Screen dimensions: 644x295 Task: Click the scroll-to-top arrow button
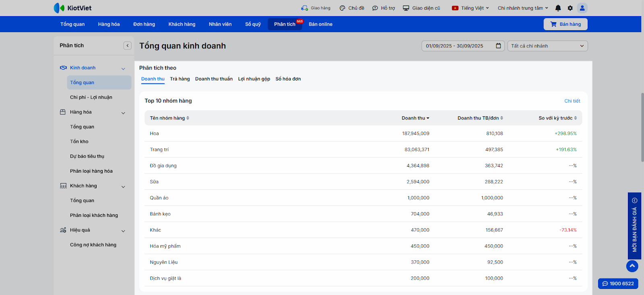coord(632,266)
